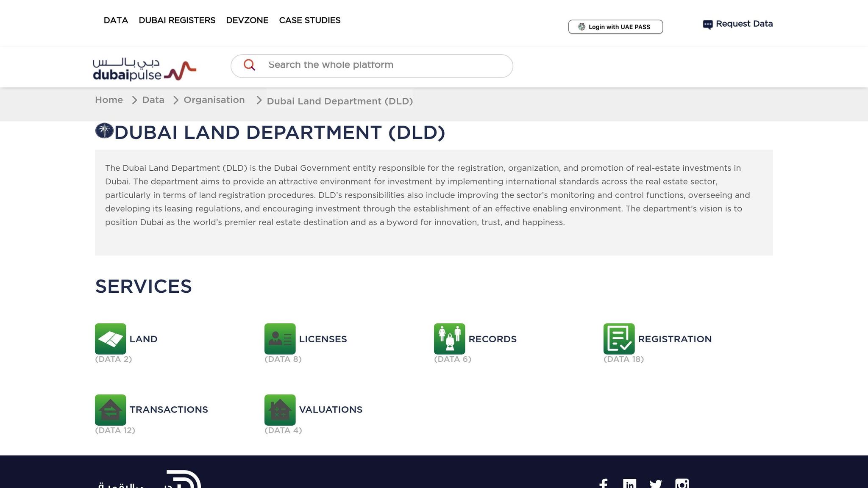Screen dimensions: 868x488
Task: Open the Facebook footer icon
Action: pos(604,484)
